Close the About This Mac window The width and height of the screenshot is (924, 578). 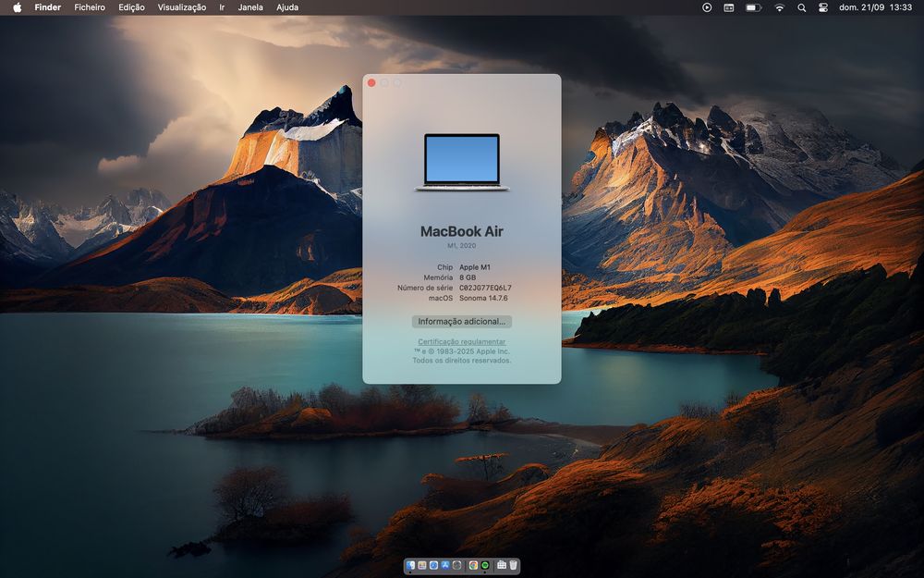(371, 83)
